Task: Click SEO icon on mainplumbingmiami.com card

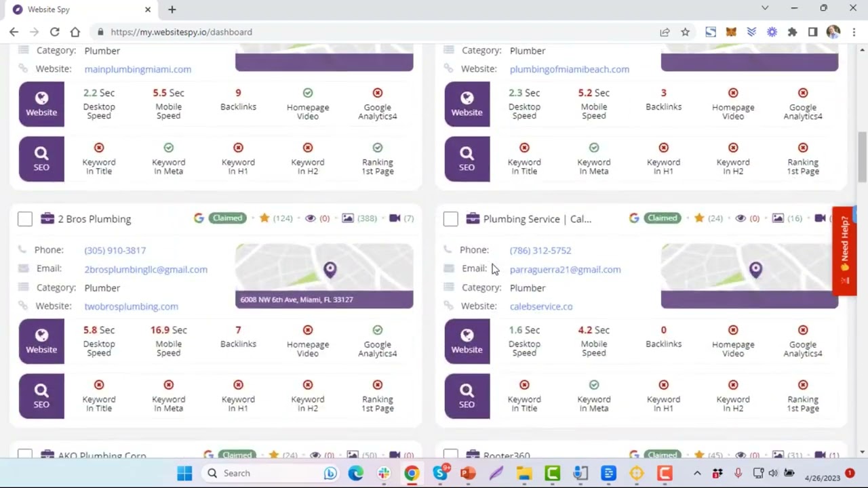Action: tap(41, 159)
